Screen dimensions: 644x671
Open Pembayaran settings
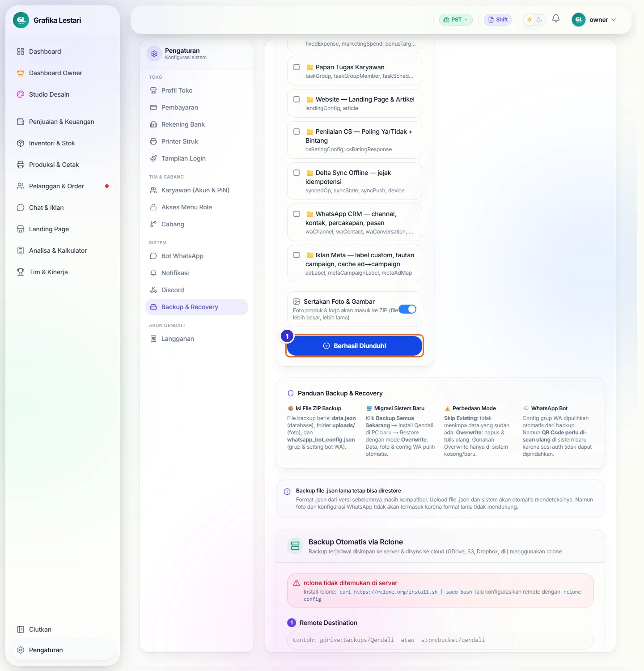click(x=197, y=107)
